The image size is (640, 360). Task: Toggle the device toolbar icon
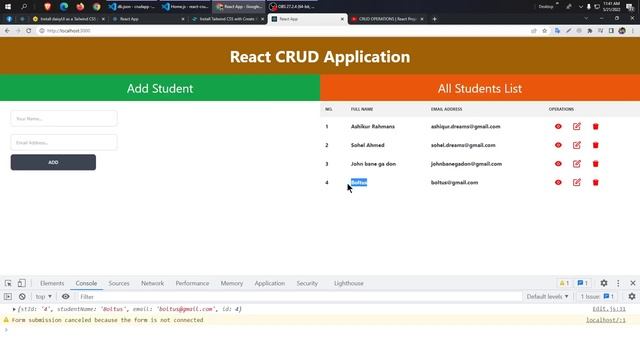pyautogui.click(x=22, y=283)
